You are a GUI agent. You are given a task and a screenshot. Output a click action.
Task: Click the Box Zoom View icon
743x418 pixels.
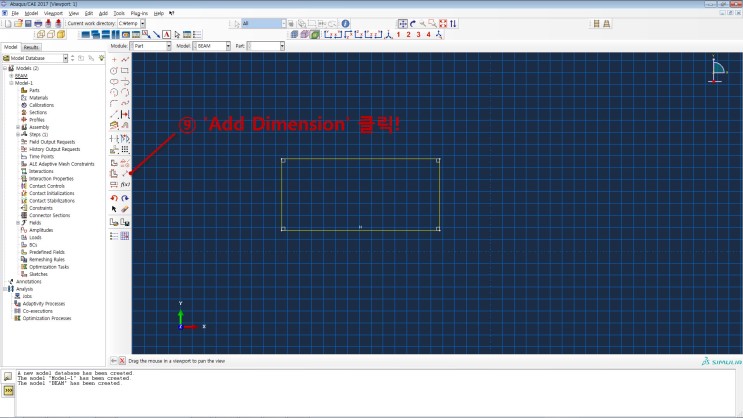(x=433, y=23)
